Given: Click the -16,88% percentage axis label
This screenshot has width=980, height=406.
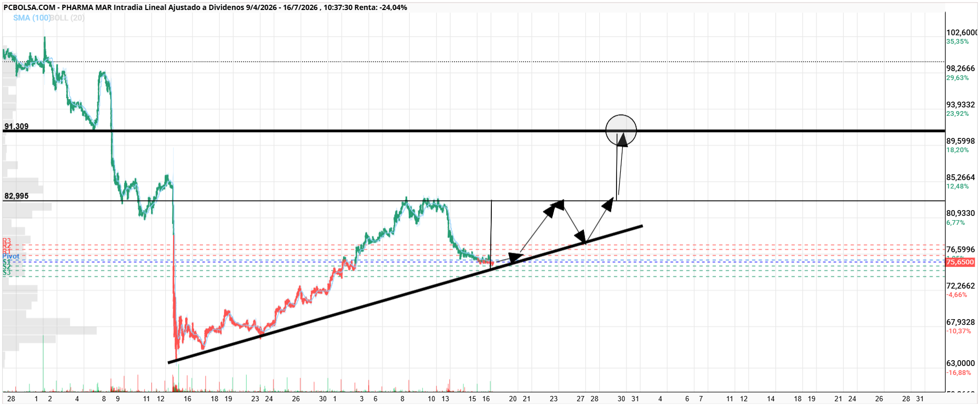Looking at the screenshot, I should point(959,373).
